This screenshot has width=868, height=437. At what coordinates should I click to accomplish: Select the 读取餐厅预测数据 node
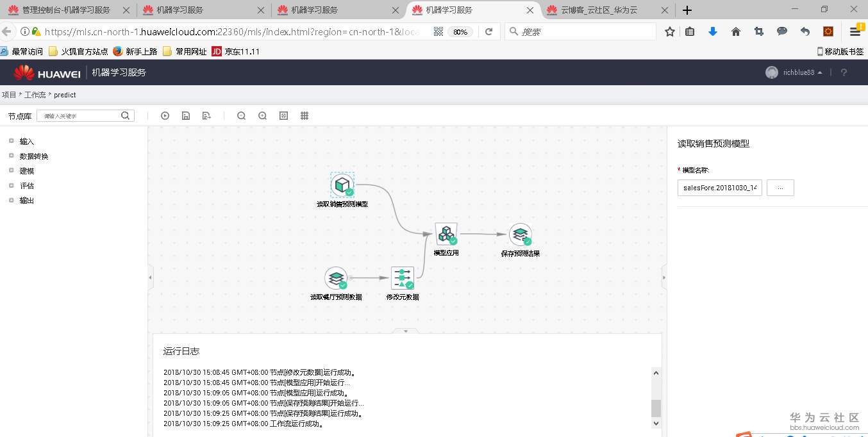tap(336, 278)
